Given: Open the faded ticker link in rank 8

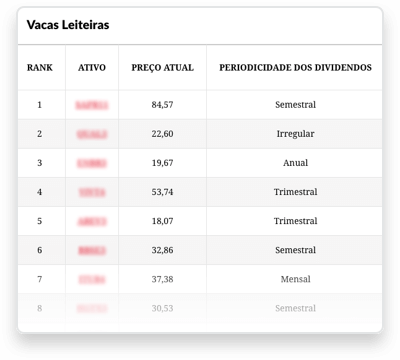Looking at the screenshot, I should click(92, 308).
